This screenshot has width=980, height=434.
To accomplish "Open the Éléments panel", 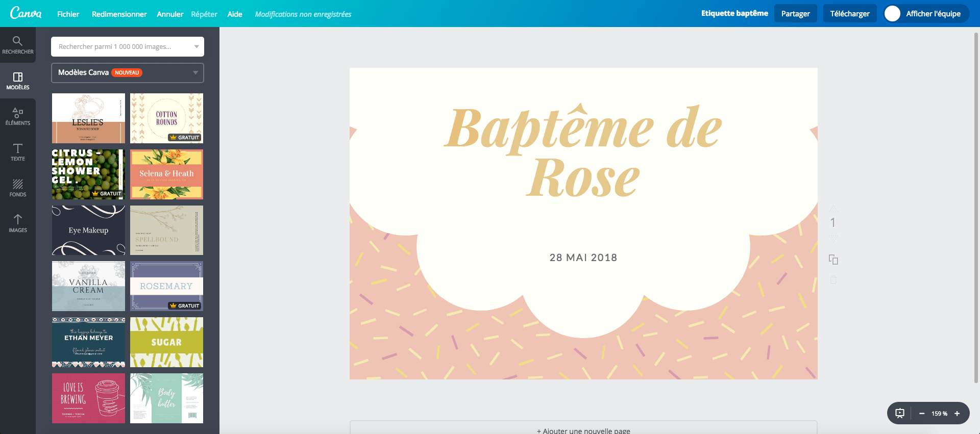I will 18,116.
